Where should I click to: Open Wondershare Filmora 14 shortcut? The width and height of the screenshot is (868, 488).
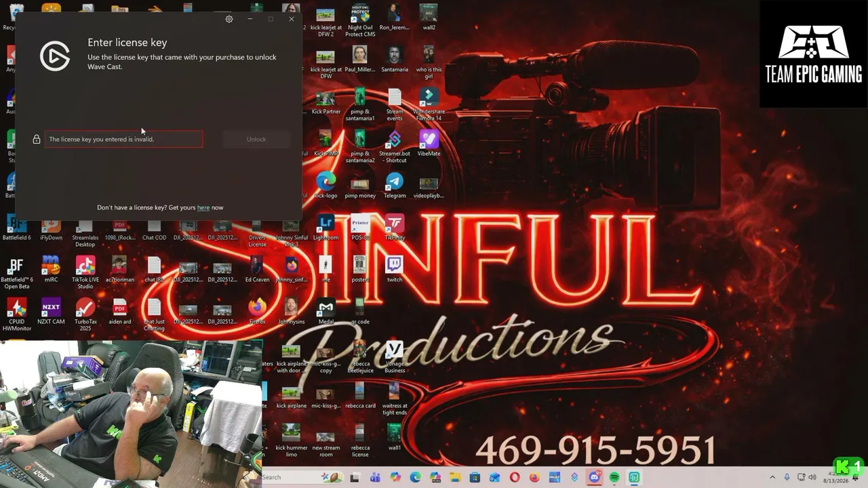tap(429, 104)
